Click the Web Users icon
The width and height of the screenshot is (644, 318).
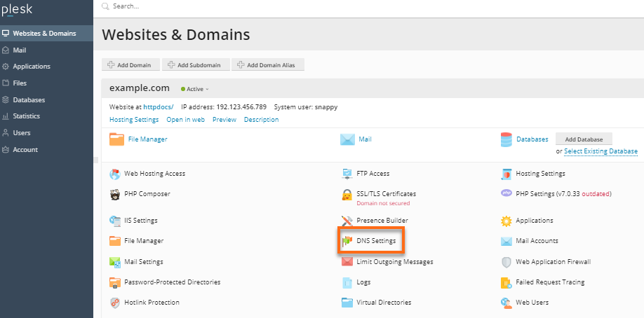pos(506,303)
